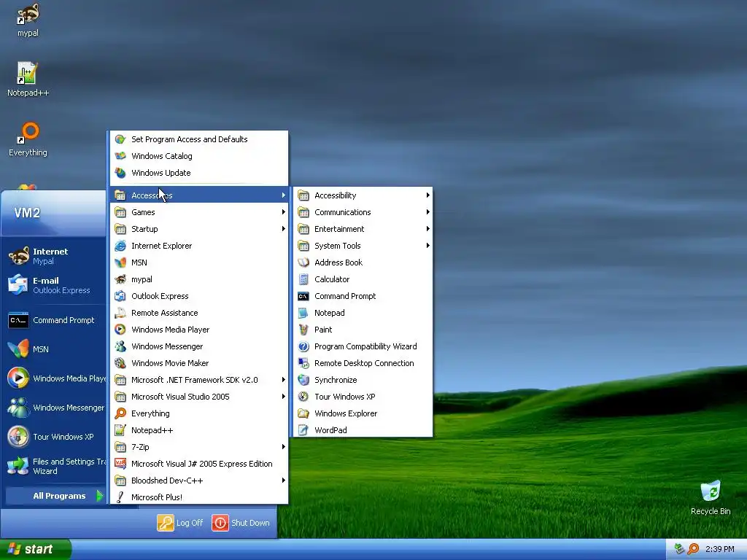Open Windows Messenger in Start menu left pane
This screenshot has height=560, width=747.
(x=55, y=408)
